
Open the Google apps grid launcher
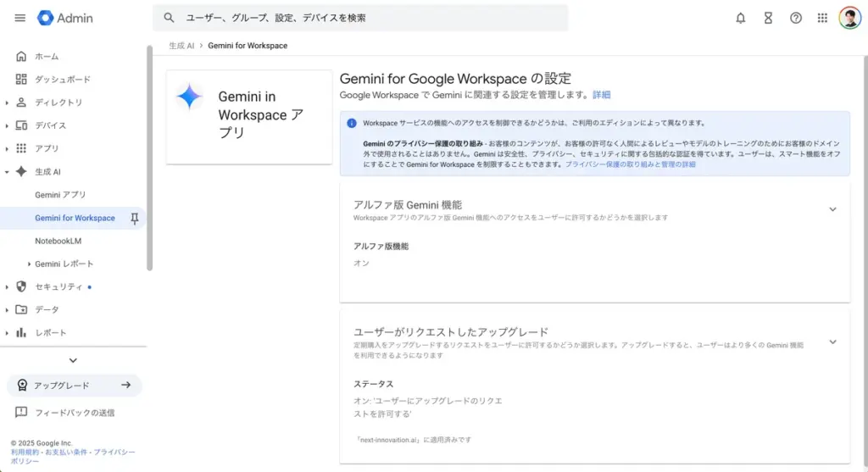822,18
